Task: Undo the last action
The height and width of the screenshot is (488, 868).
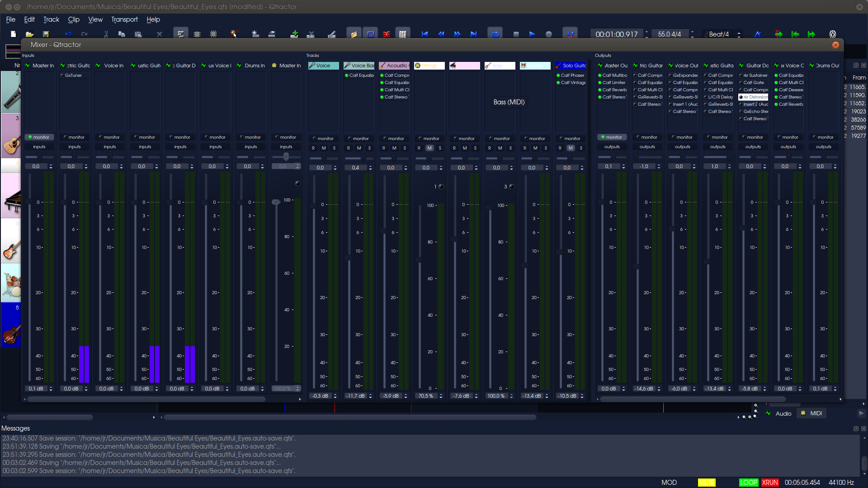Action: coord(68,34)
